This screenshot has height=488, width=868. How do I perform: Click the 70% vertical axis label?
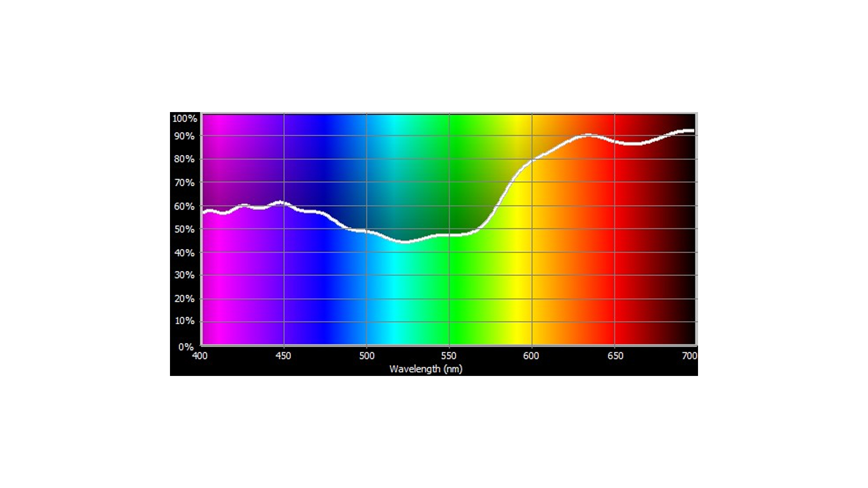[x=184, y=183]
